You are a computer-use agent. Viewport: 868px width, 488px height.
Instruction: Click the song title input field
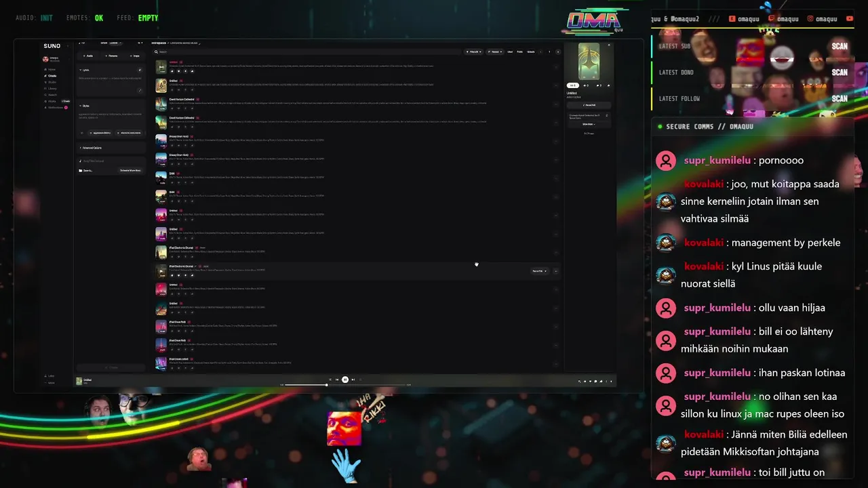click(x=111, y=161)
